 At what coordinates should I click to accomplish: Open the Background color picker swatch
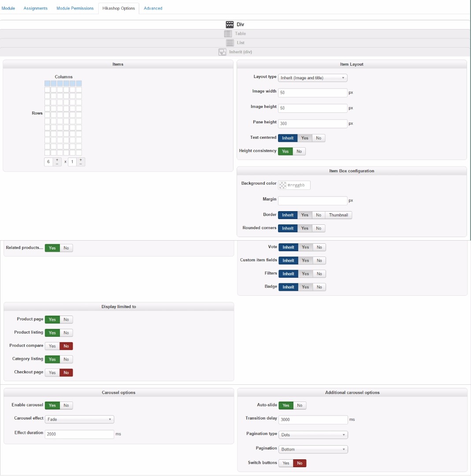click(x=282, y=185)
